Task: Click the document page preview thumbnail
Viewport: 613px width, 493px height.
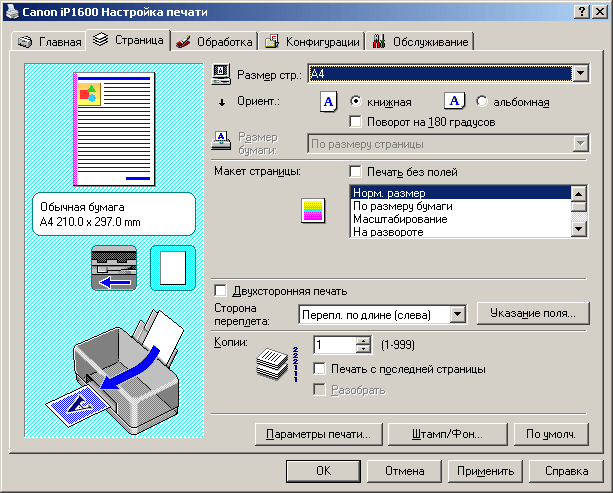Action: (x=115, y=129)
